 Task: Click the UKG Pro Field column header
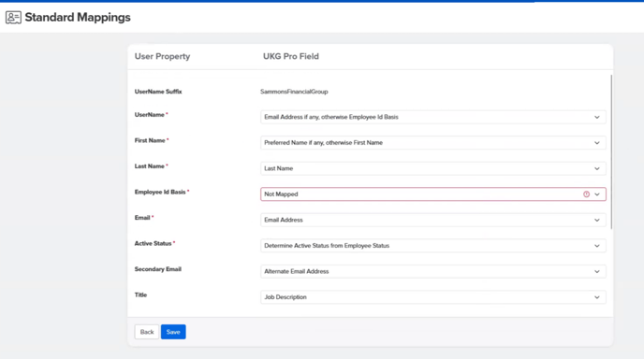click(x=291, y=56)
